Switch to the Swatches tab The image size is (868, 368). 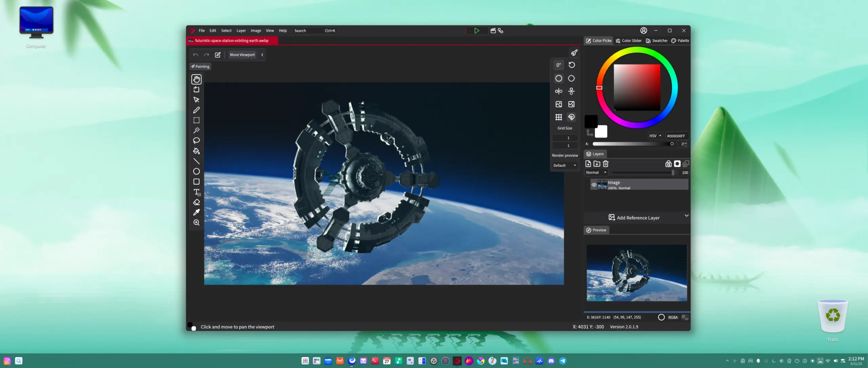pyautogui.click(x=657, y=41)
